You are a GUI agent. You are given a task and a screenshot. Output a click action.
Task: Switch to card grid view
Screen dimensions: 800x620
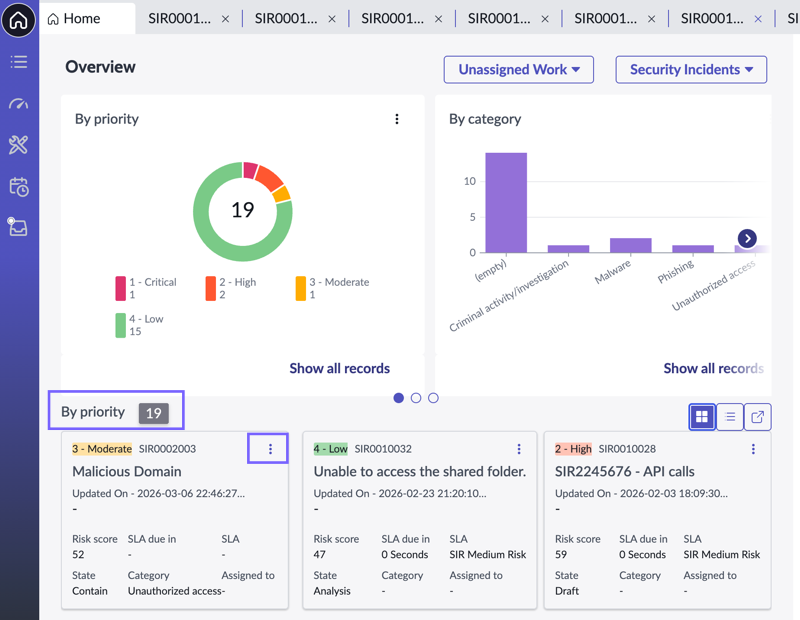click(702, 417)
